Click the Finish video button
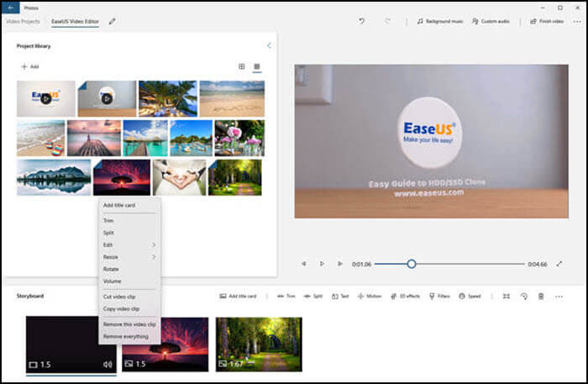588x384 pixels. [546, 20]
